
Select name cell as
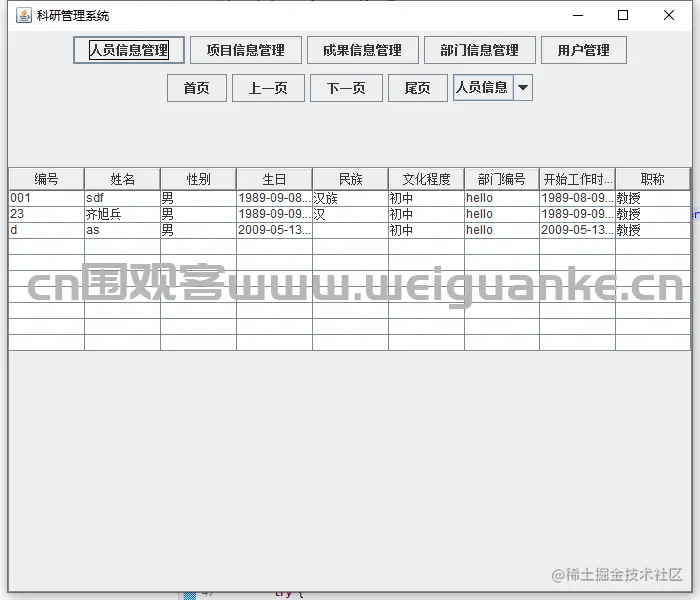coord(122,230)
